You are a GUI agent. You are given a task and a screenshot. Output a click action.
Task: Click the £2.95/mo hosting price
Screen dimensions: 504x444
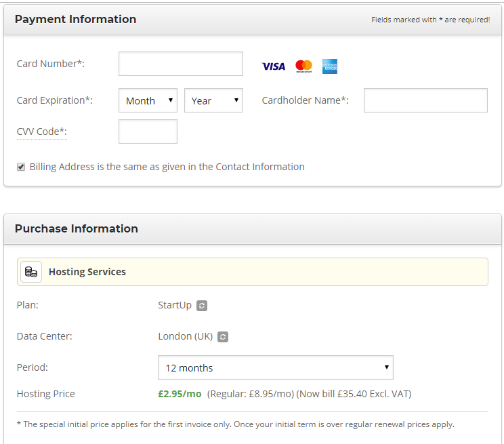(180, 394)
